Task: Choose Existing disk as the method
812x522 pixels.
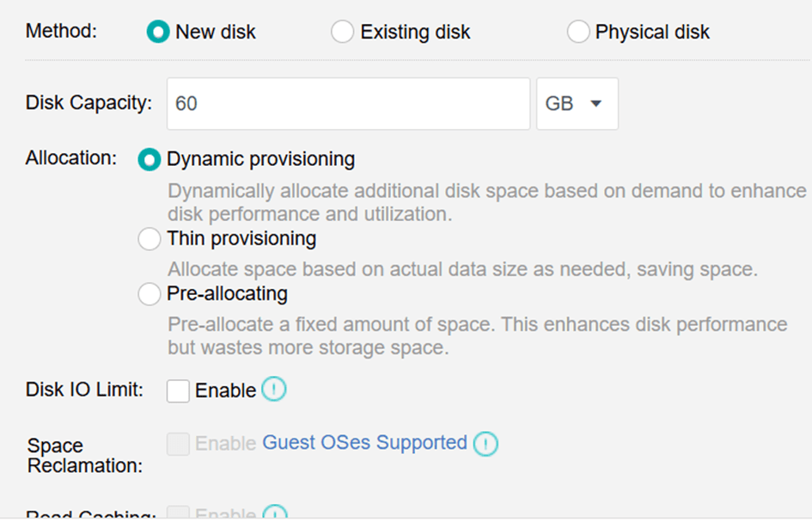Action: [342, 33]
